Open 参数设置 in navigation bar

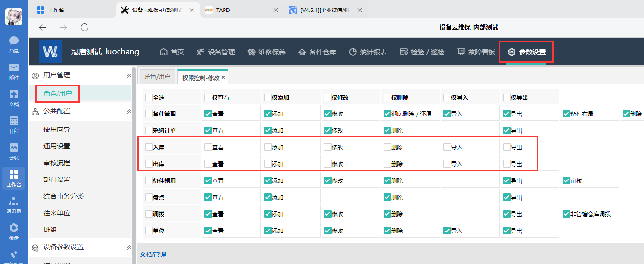[526, 52]
